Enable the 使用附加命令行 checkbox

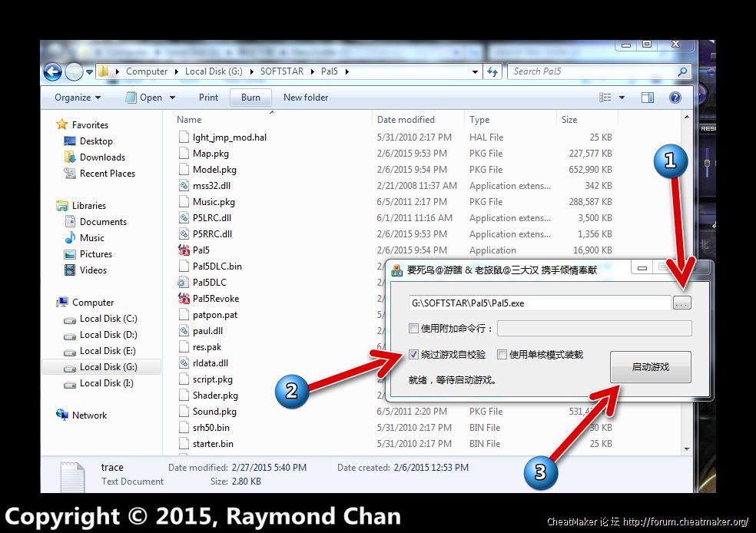[x=414, y=329]
